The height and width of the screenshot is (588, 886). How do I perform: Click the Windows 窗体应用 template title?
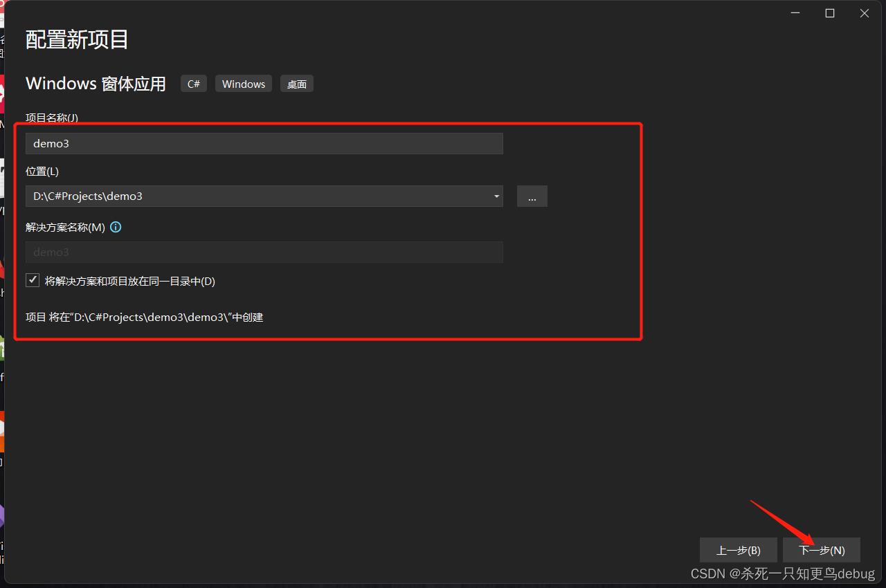(x=96, y=84)
